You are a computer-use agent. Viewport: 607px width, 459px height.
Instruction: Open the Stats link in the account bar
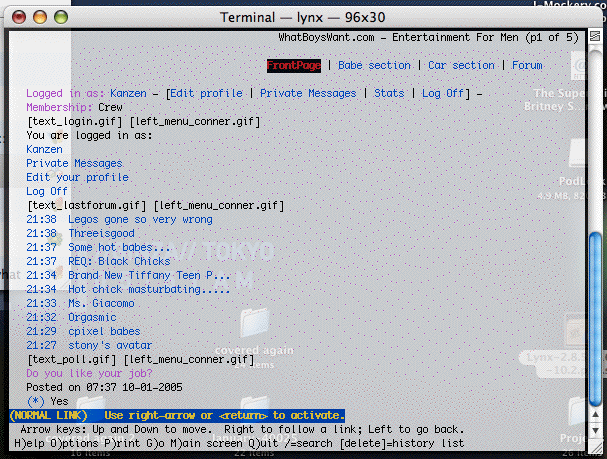(x=389, y=93)
